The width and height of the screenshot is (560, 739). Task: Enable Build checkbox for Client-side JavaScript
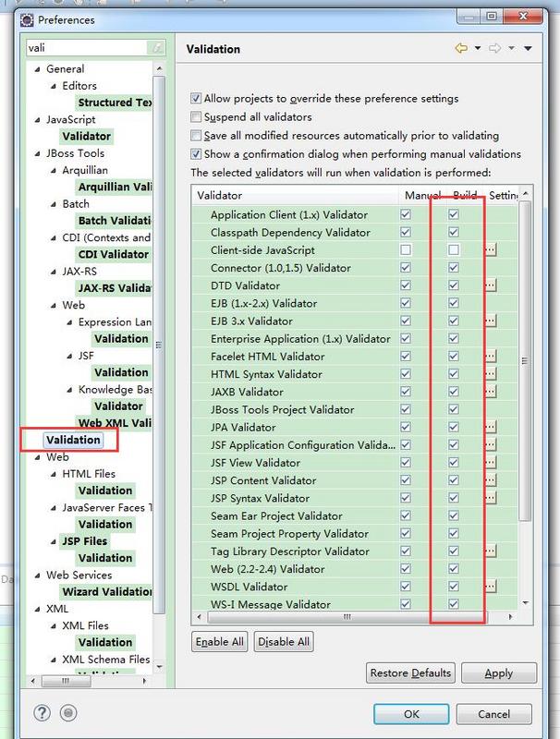454,249
